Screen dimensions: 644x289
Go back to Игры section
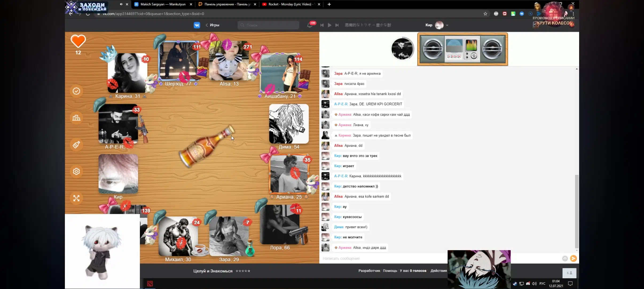[x=213, y=25]
